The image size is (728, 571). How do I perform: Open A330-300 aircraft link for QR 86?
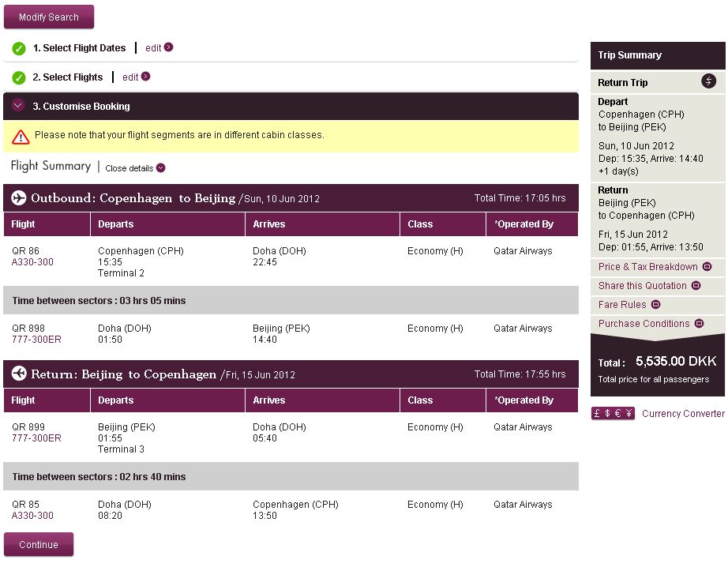pos(33,262)
